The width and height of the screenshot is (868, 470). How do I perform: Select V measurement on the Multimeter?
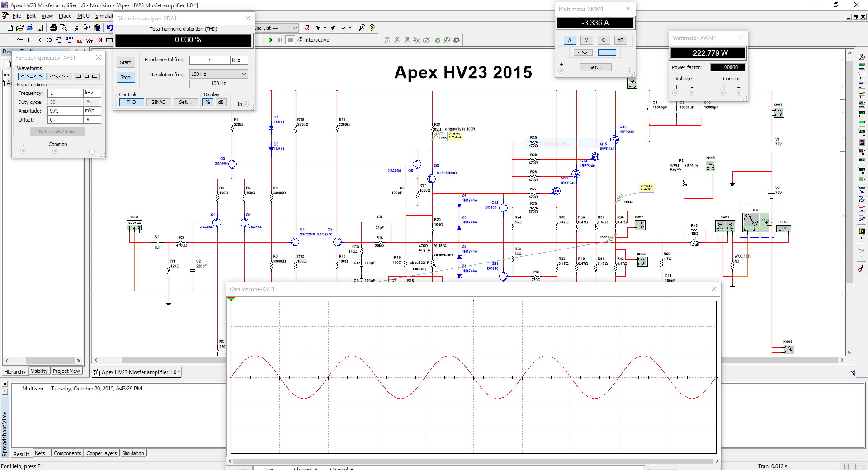tap(586, 40)
